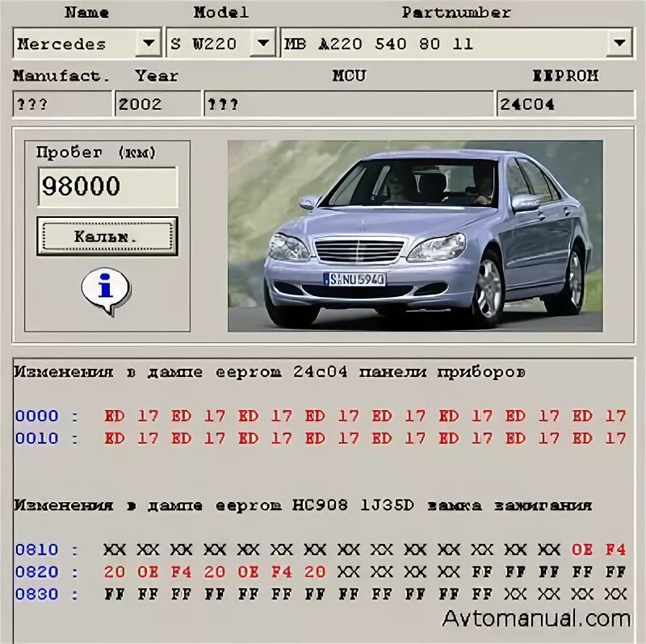
Task: Select address 0830 in the HC908 dump
Action: point(36,594)
